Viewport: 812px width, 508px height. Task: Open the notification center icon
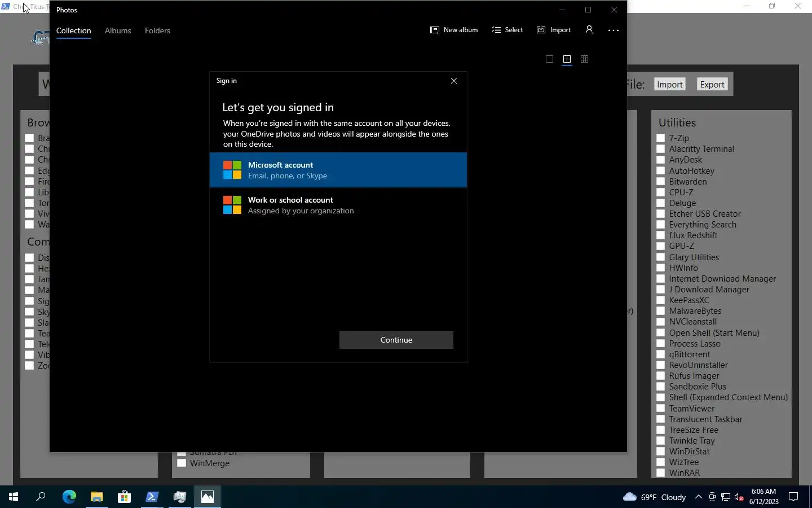793,497
